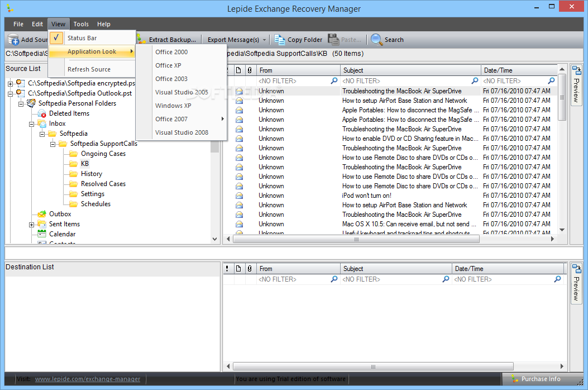
Task: Click the Subject filter magnifier in destination list
Action: [x=446, y=279]
